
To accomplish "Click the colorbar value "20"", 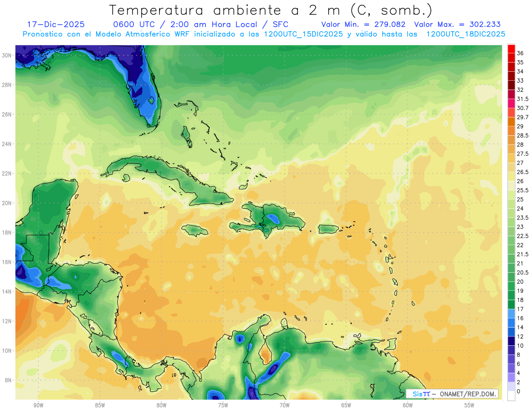I will click(520, 282).
